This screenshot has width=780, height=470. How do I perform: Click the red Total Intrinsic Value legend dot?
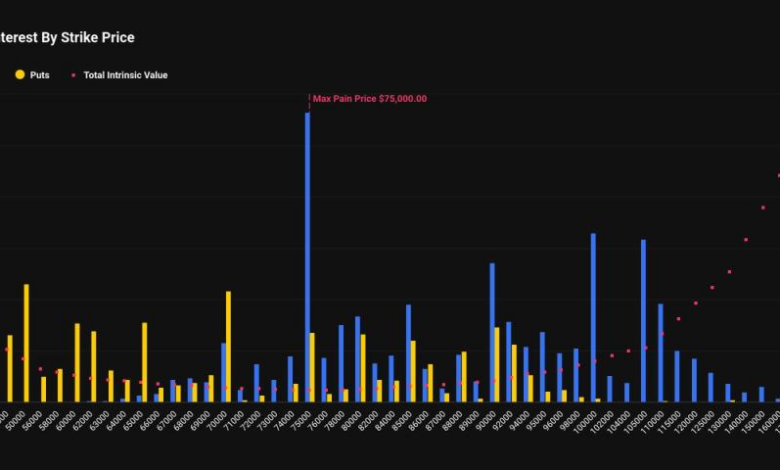[x=73, y=75]
